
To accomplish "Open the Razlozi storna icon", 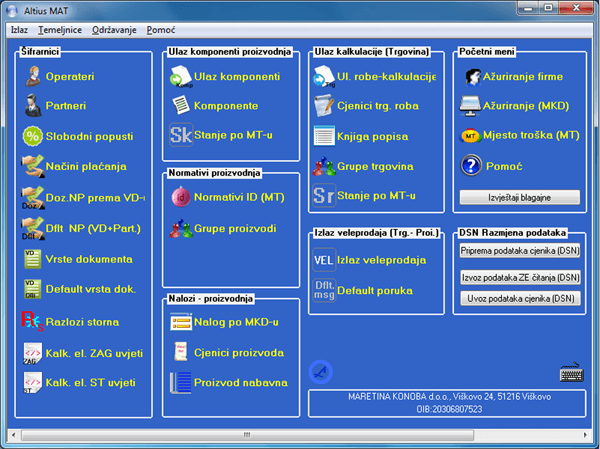I will coord(32,322).
